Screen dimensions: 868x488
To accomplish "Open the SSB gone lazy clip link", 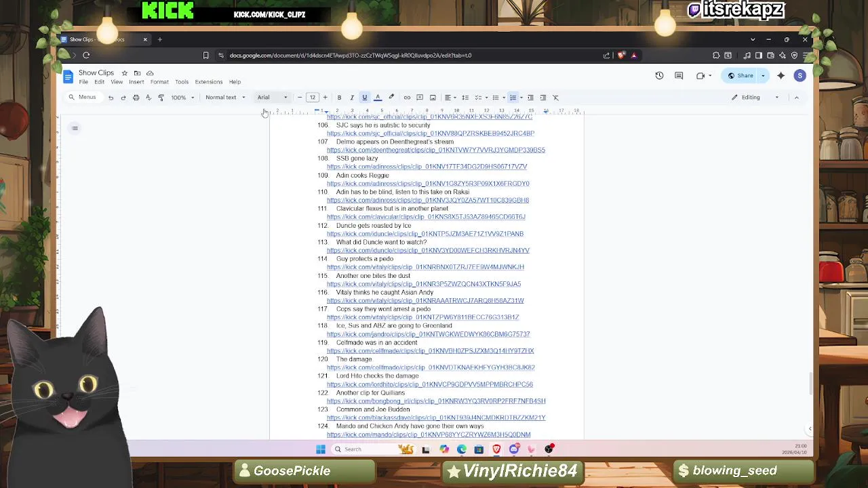I will (427, 167).
